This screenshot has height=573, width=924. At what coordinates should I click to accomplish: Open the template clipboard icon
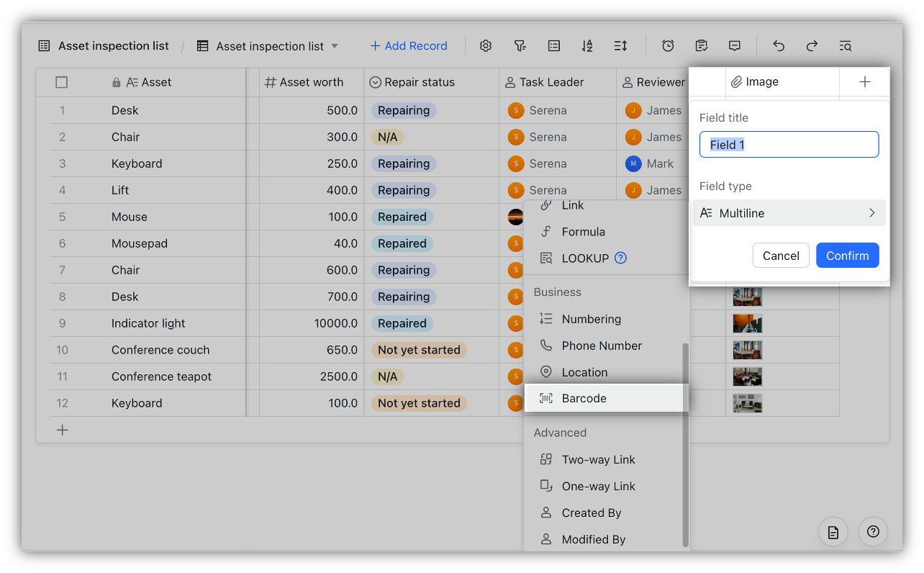click(701, 45)
